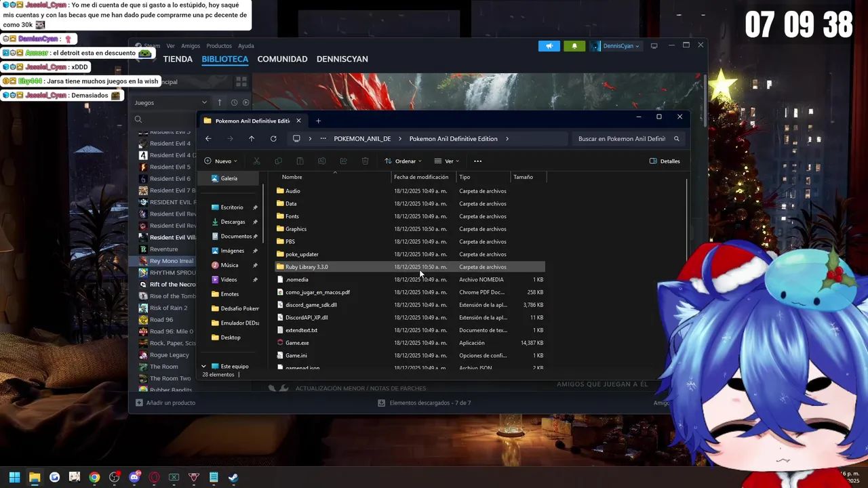Switch to the COMUNIDAD tab in Steam

coord(282,59)
